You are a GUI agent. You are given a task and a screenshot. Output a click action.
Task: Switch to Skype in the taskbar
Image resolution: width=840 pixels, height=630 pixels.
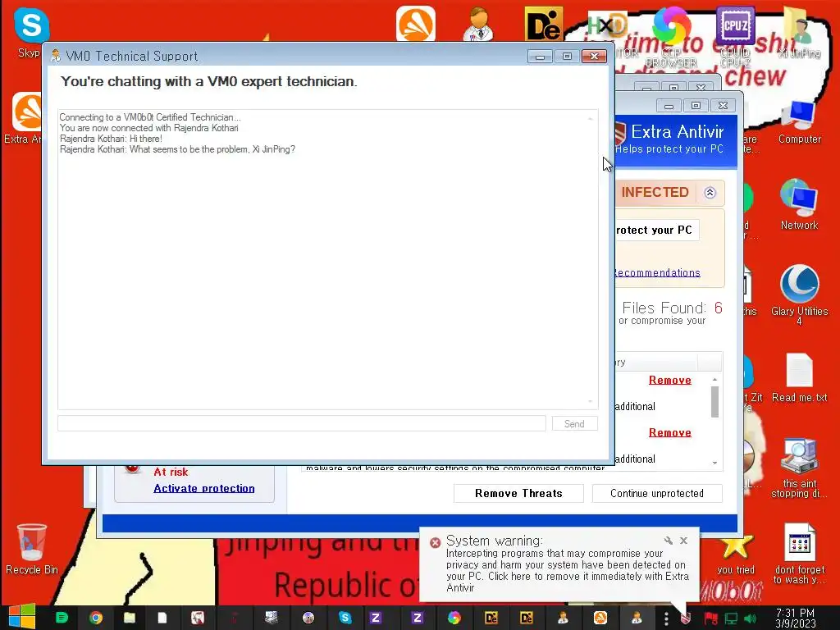coord(345,618)
